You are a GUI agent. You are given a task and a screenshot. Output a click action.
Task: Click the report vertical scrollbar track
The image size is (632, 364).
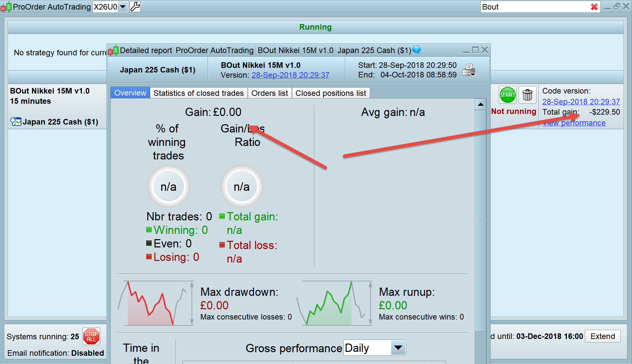pyautogui.click(x=481, y=220)
